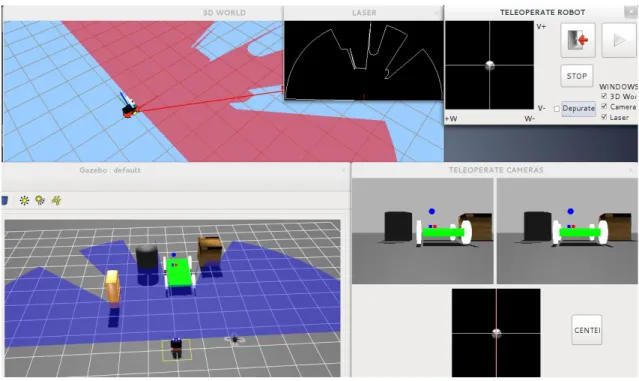Click the play arrow button in Teleoperate Robot
This screenshot has width=639, height=381.
click(x=619, y=40)
